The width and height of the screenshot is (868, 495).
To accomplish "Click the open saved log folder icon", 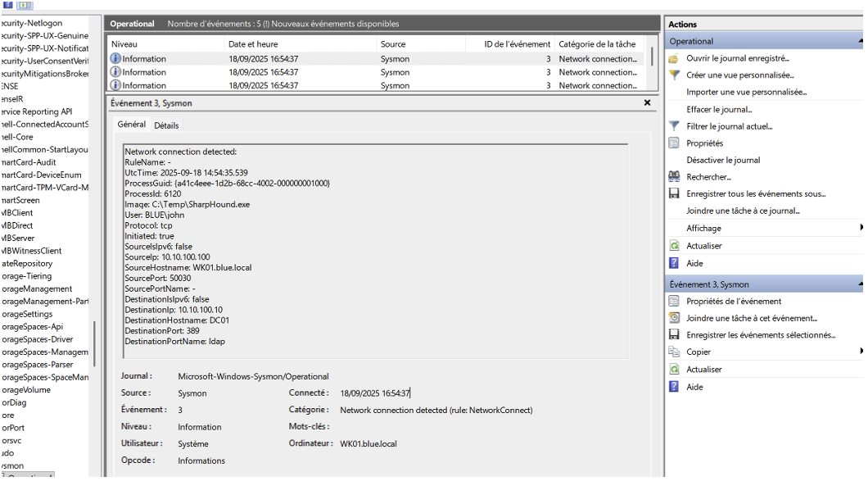I will pos(674,58).
